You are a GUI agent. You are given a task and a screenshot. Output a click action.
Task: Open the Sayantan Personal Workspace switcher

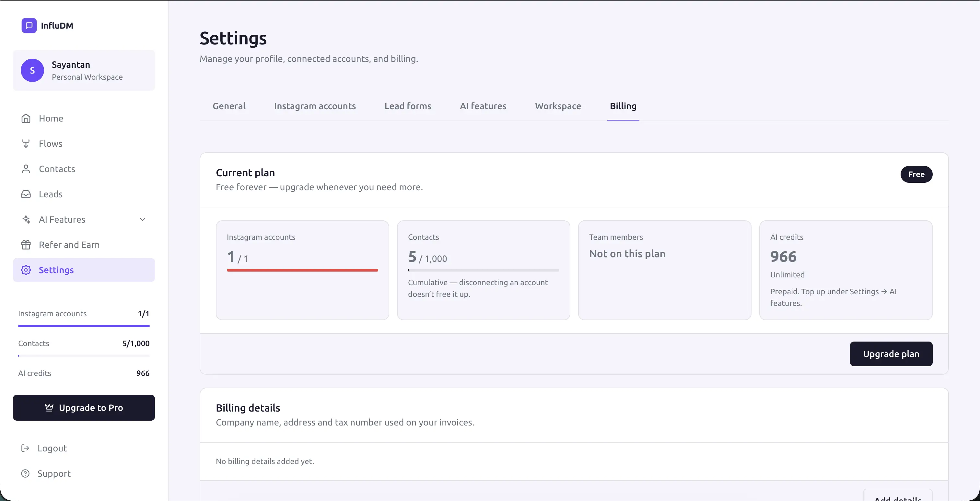point(84,70)
